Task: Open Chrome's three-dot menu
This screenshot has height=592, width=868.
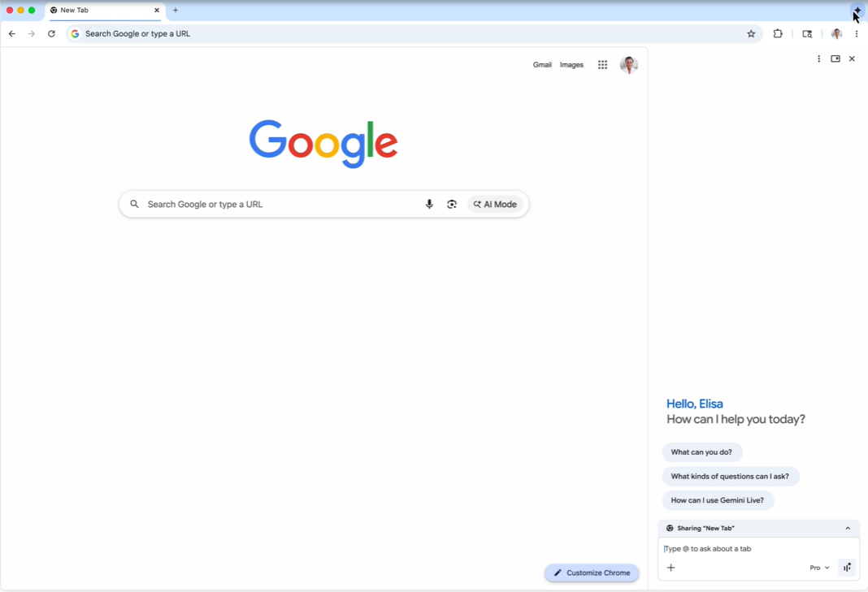Action: pyautogui.click(x=857, y=33)
